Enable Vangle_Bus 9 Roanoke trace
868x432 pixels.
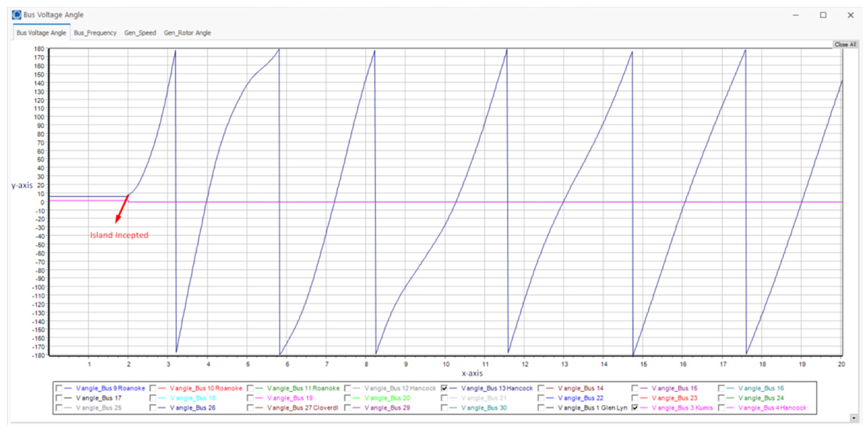pos(59,388)
